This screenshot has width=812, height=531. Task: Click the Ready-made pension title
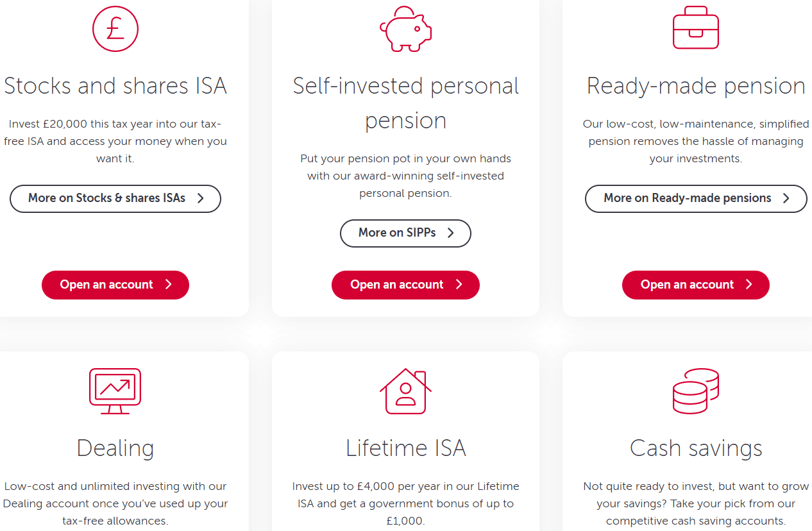pyautogui.click(x=696, y=86)
